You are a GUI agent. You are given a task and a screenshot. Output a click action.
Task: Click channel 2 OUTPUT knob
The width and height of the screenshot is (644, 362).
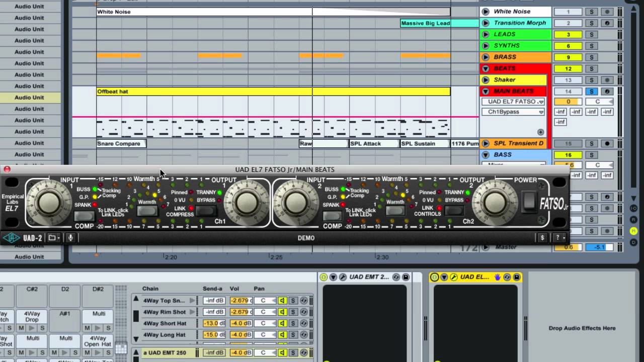coord(494,202)
